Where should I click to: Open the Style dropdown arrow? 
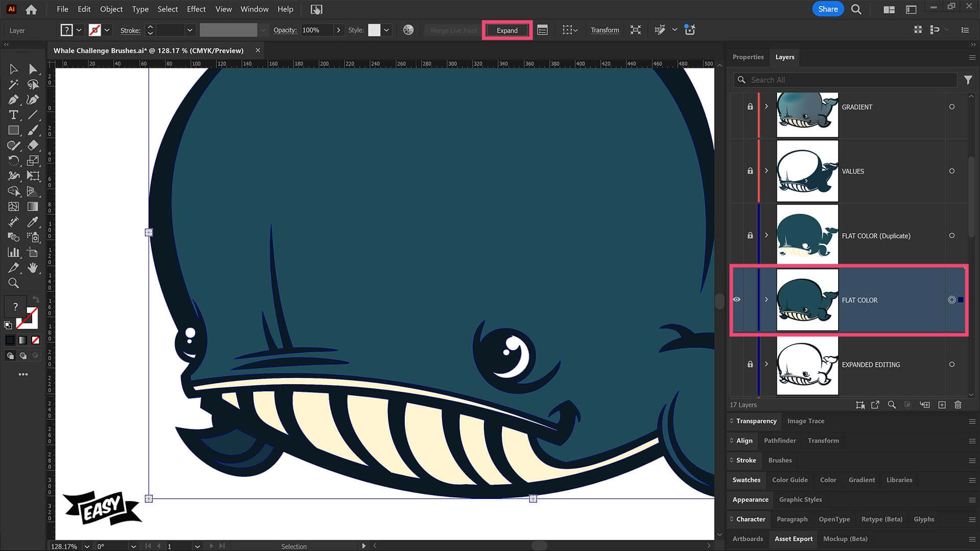(386, 30)
